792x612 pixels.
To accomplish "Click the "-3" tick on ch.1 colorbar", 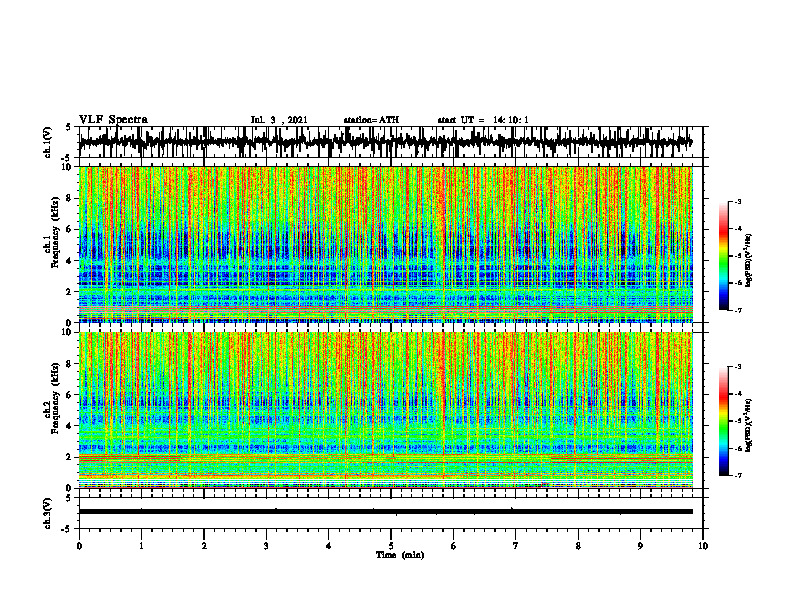I will (x=737, y=201).
